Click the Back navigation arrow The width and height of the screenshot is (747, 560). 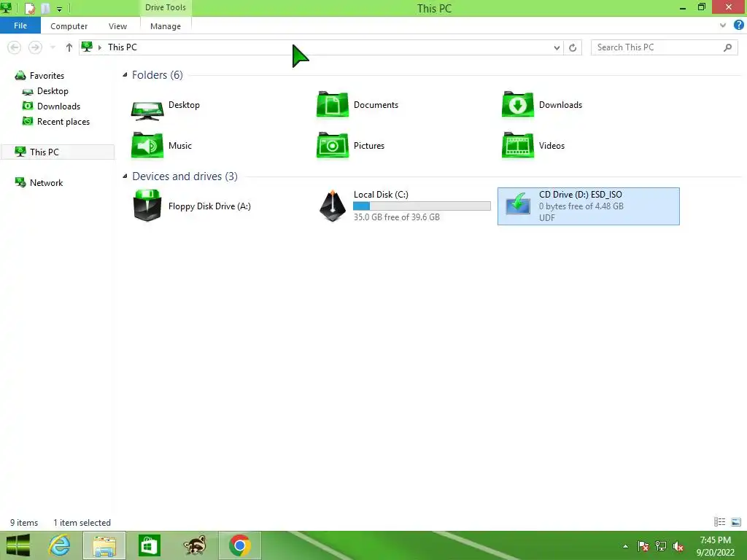click(x=15, y=47)
